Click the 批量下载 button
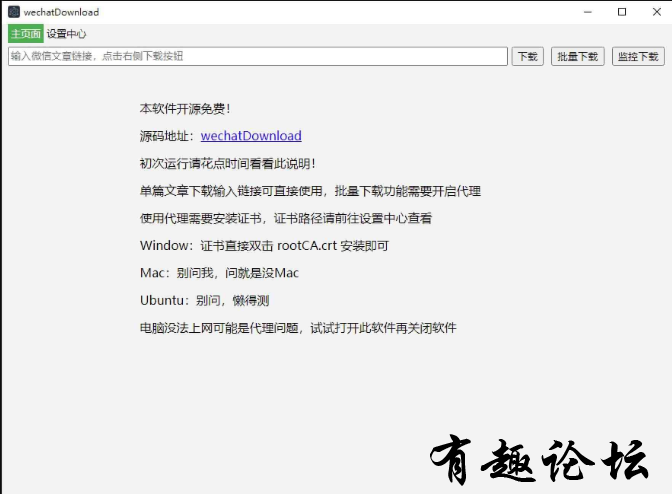 click(x=577, y=57)
